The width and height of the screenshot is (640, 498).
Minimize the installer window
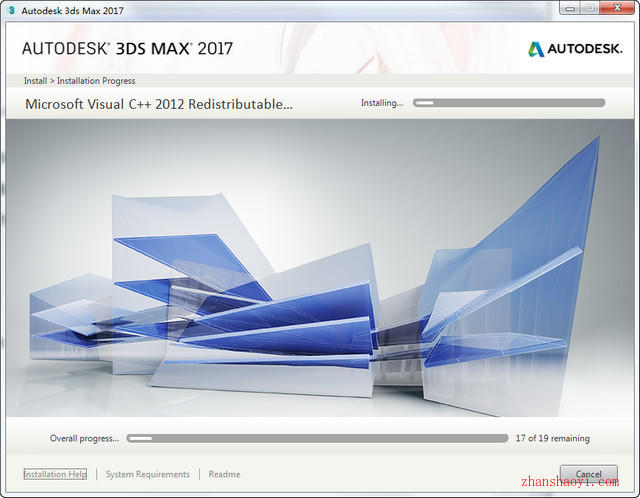click(570, 8)
